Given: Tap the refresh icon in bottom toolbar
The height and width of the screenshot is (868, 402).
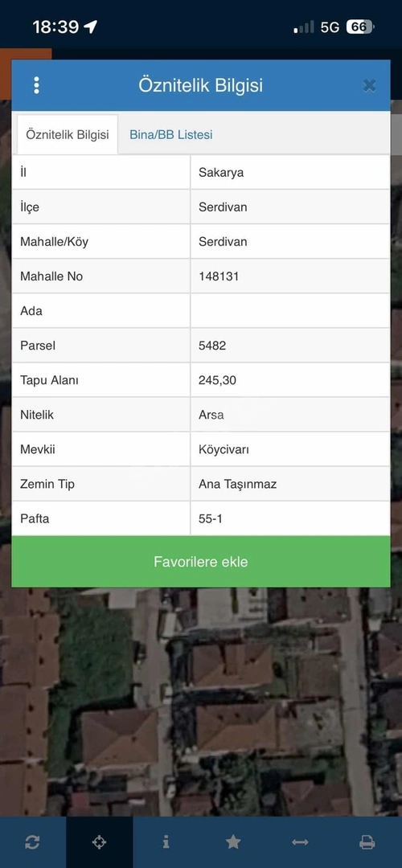Looking at the screenshot, I should pos(33,842).
